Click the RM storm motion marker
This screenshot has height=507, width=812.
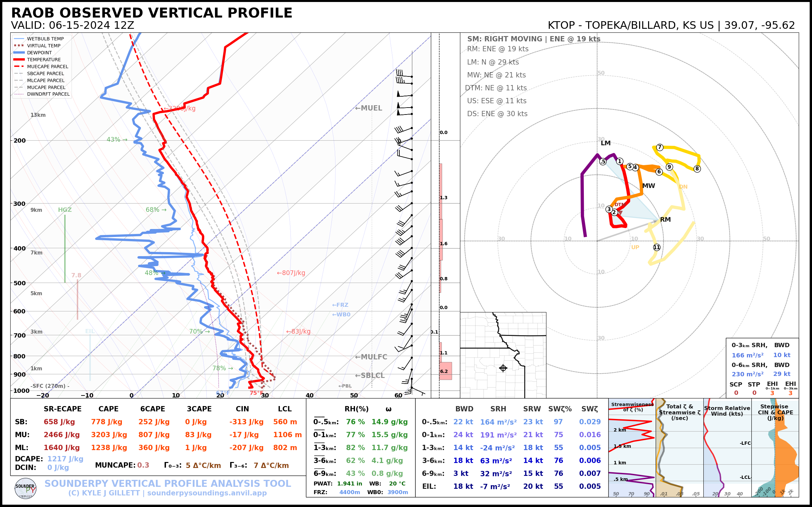coord(665,220)
